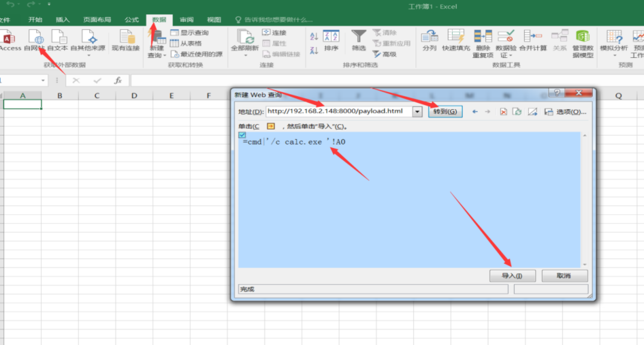Switch to the 审阅 (Review) tab
Image resolution: width=644 pixels, height=345 pixels.
pos(187,20)
